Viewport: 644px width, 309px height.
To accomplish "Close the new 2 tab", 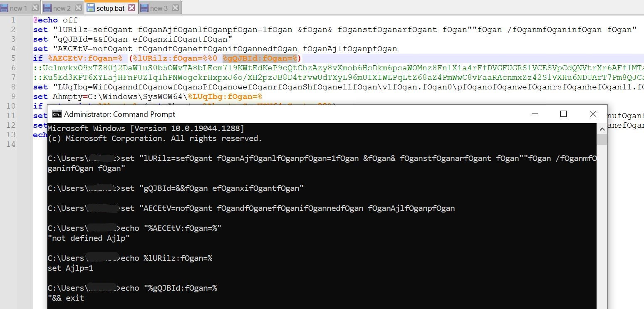I will tap(78, 7).
